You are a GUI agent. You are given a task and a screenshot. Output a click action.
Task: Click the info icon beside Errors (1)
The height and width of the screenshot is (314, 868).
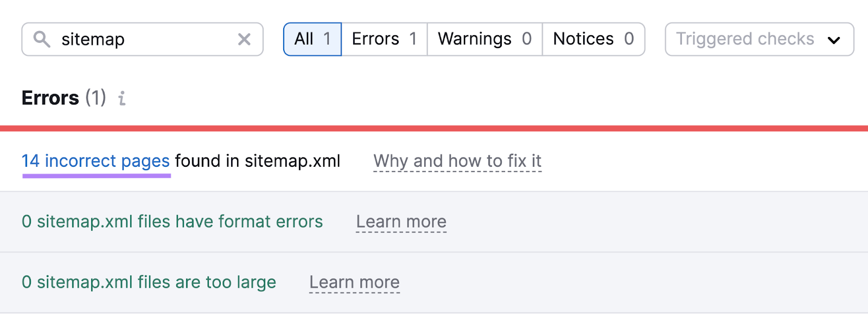point(122,99)
